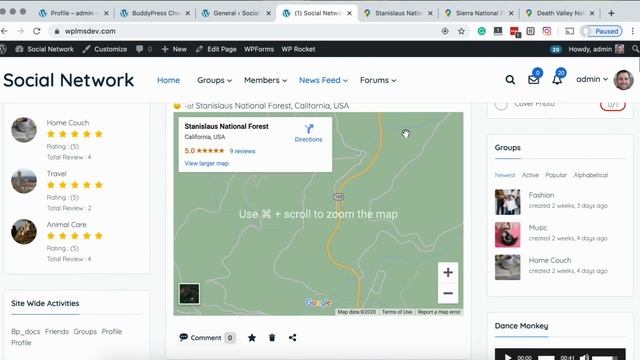Click the WordPress logo in admin bar
640x360 pixels.
3,49
